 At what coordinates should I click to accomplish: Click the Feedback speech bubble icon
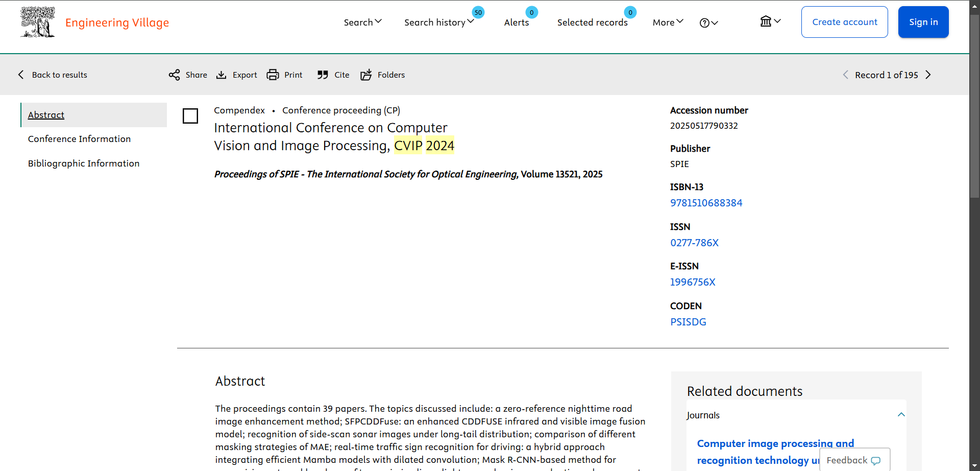click(x=876, y=461)
